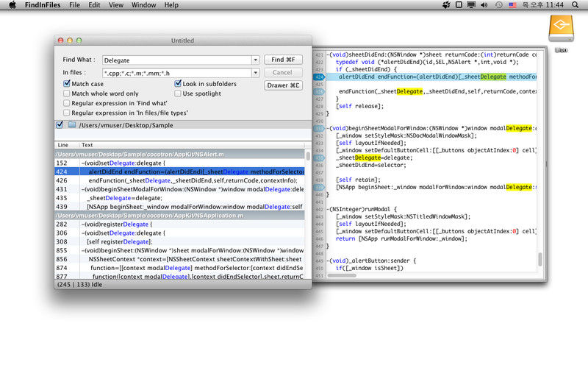Select result line 431 beginSheetModalForWindow
The width and height of the screenshot is (588, 368).
179,189
